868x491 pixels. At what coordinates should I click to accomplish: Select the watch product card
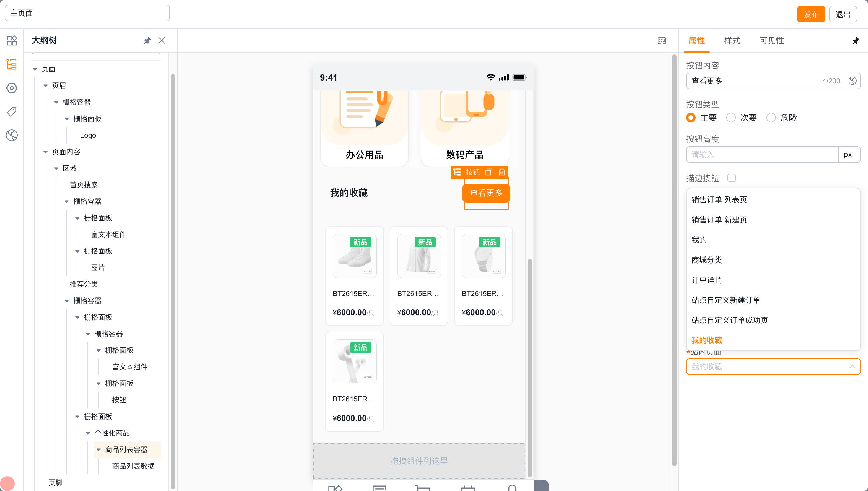click(x=483, y=276)
